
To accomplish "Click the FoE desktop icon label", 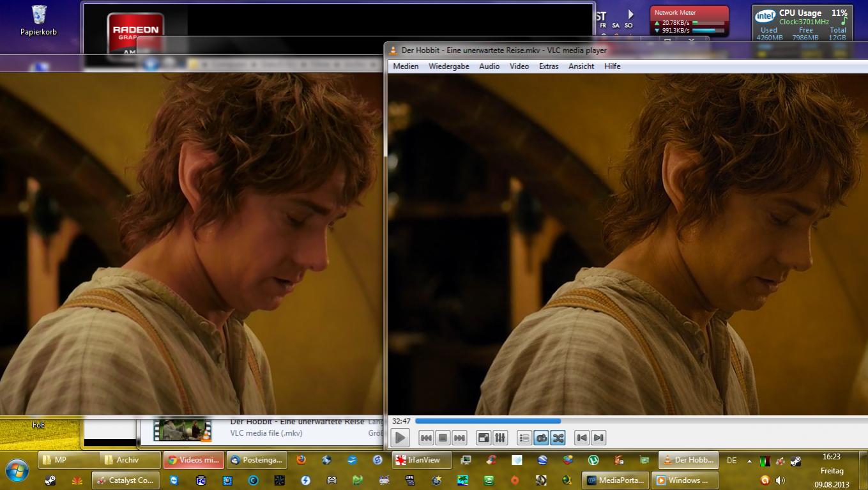I will [x=39, y=425].
